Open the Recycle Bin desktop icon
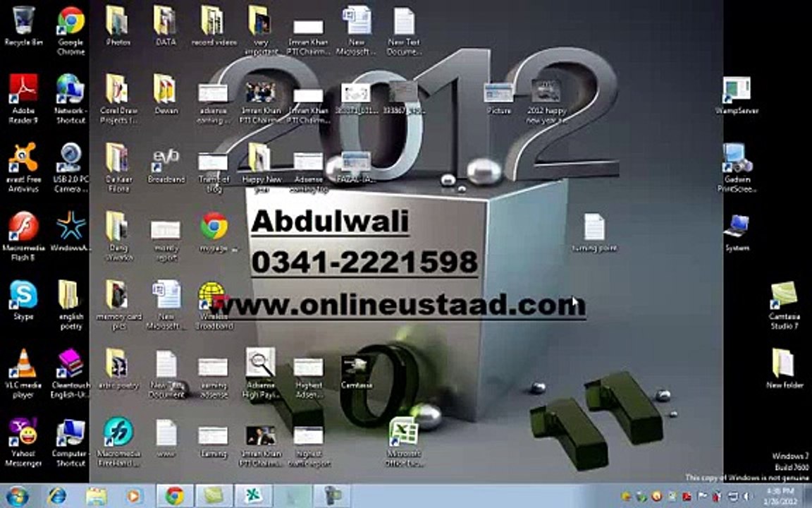Viewport: 812px width, 508px height. pyautogui.click(x=23, y=26)
